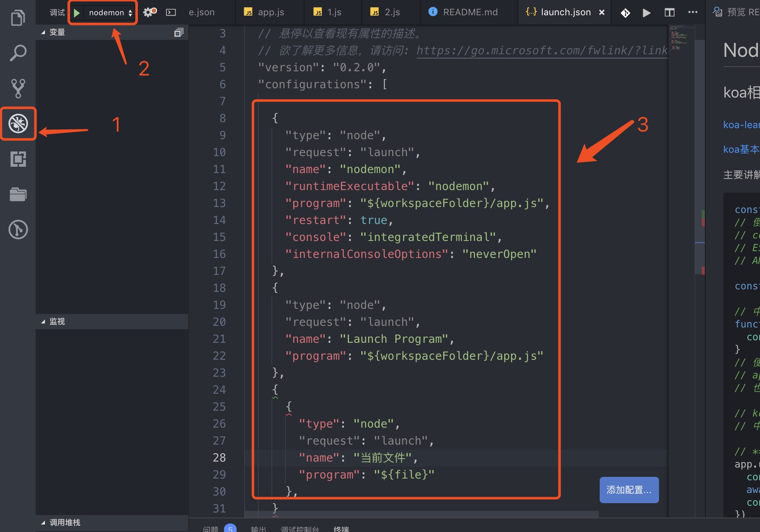The height and width of the screenshot is (532, 760).
Task: Open the go.microsoft.com link in comment
Action: point(542,50)
